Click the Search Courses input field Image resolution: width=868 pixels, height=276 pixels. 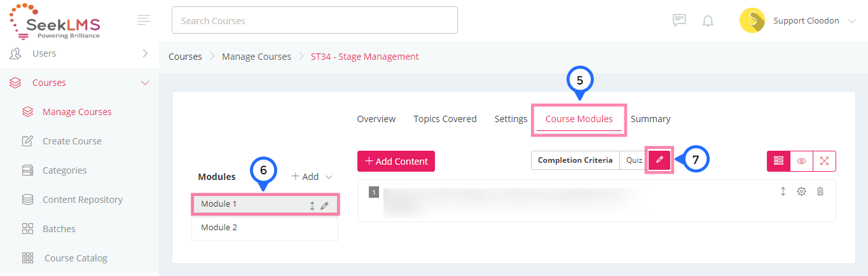315,20
